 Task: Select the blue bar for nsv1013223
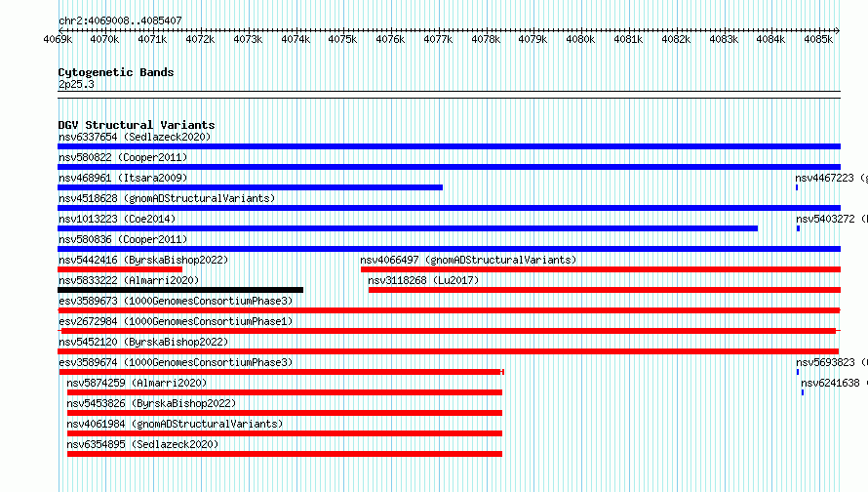click(408, 228)
